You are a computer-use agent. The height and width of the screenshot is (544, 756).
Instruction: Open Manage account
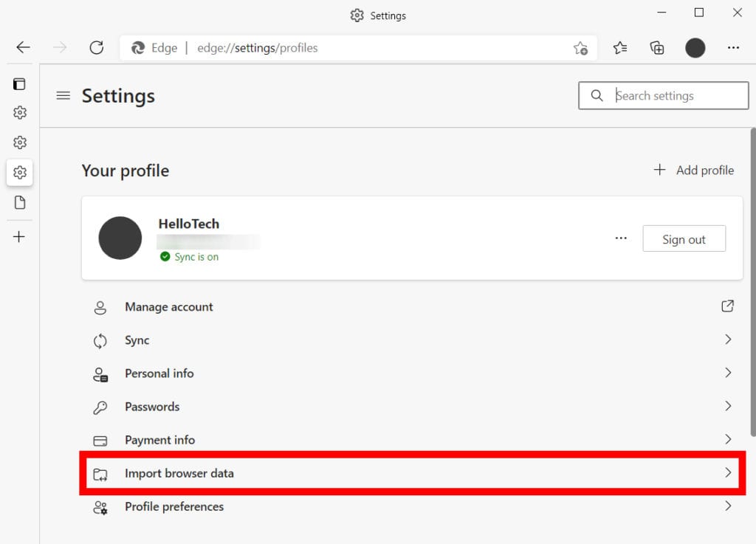(412, 307)
